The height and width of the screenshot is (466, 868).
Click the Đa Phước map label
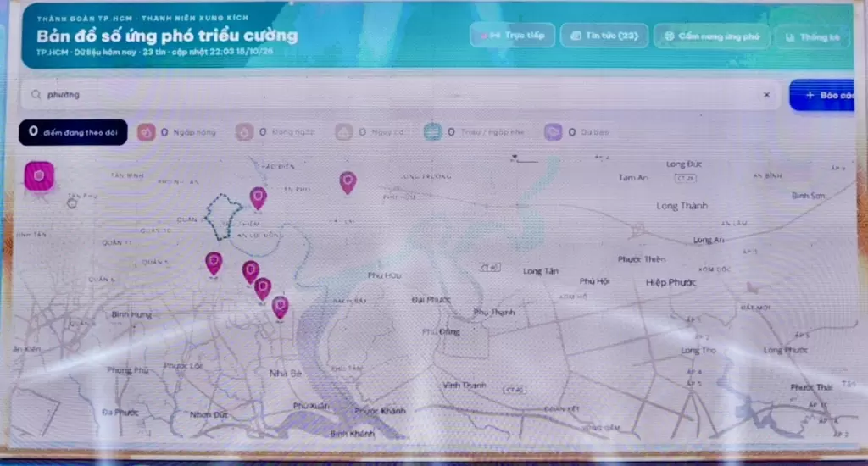120,413
